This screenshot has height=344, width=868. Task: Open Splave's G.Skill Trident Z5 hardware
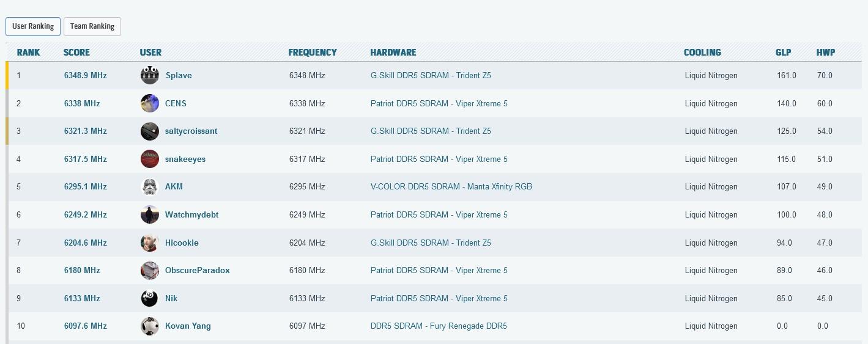pos(431,75)
